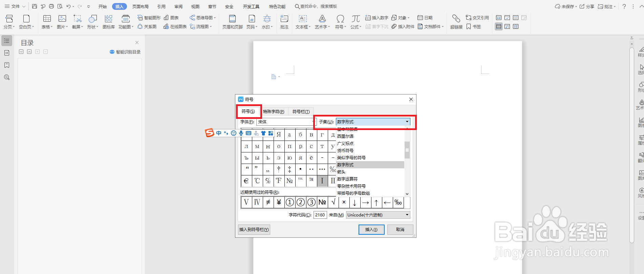Select 数字运算符 in the subset list

(370, 179)
